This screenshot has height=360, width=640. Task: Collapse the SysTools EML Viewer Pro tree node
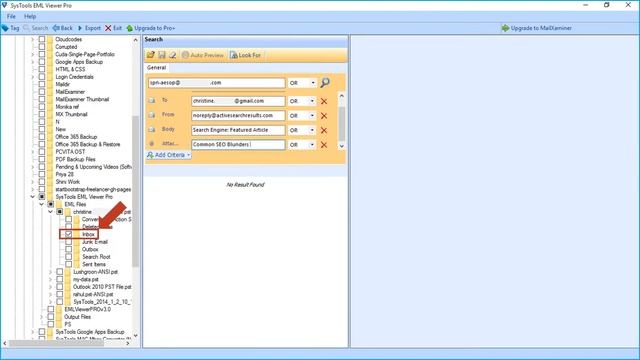tap(33, 197)
